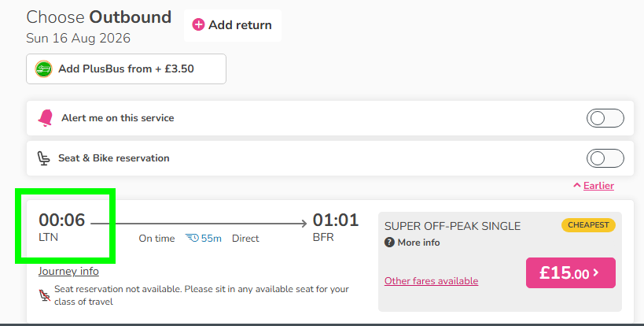Click the CHEAPEST yellow badge

[588, 225]
